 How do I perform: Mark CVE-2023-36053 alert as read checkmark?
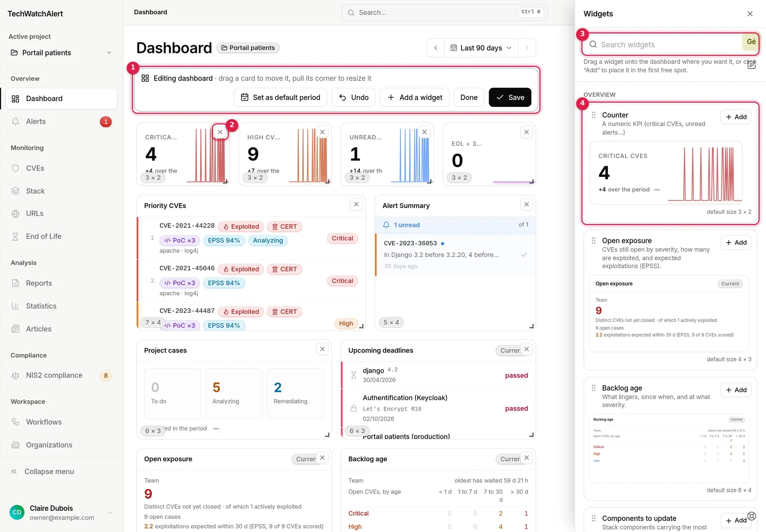524,255
